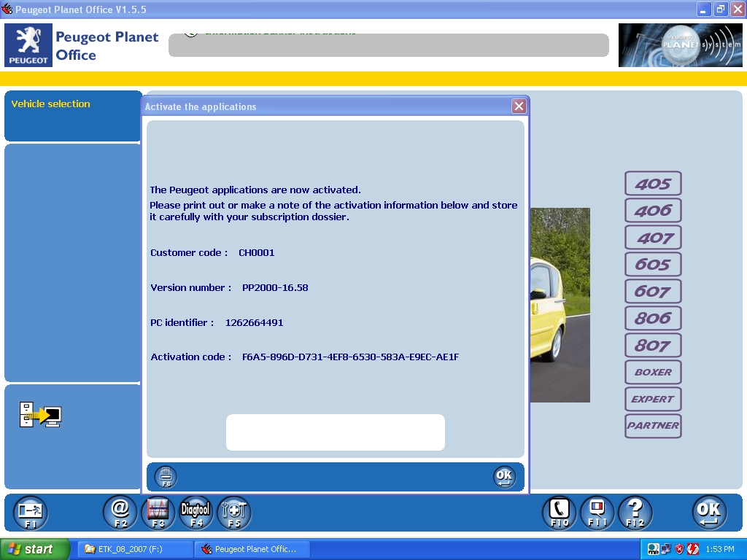This screenshot has height=560, width=747.
Task: Select the PARTNER vehicle model
Action: [x=653, y=426]
